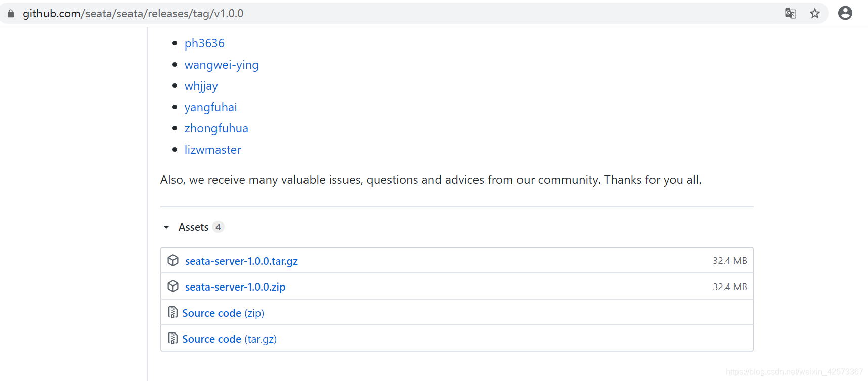Screen dimensions: 868x381
Task: Open contributor ph3636 profile
Action: pyautogui.click(x=204, y=43)
